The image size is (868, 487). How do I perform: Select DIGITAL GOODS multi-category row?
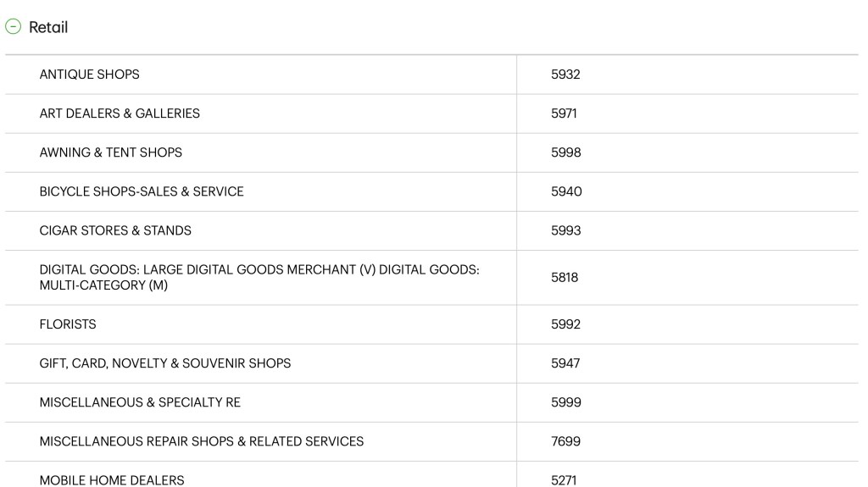[259, 277]
